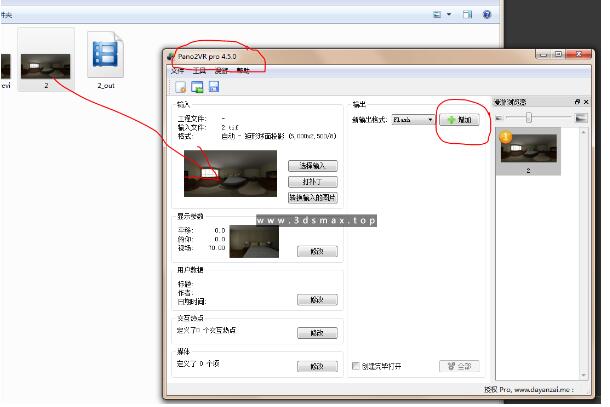610x407 pixels.
Task: Close the tour browser panel
Action: [586, 102]
